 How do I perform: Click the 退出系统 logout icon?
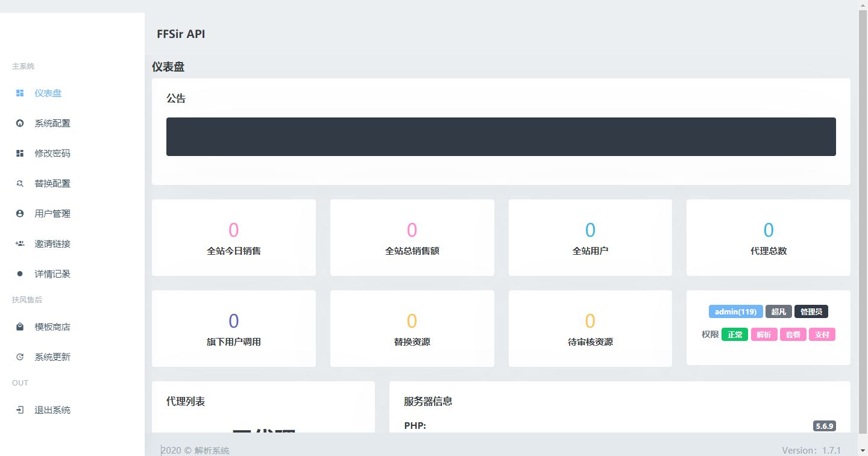pos(19,410)
